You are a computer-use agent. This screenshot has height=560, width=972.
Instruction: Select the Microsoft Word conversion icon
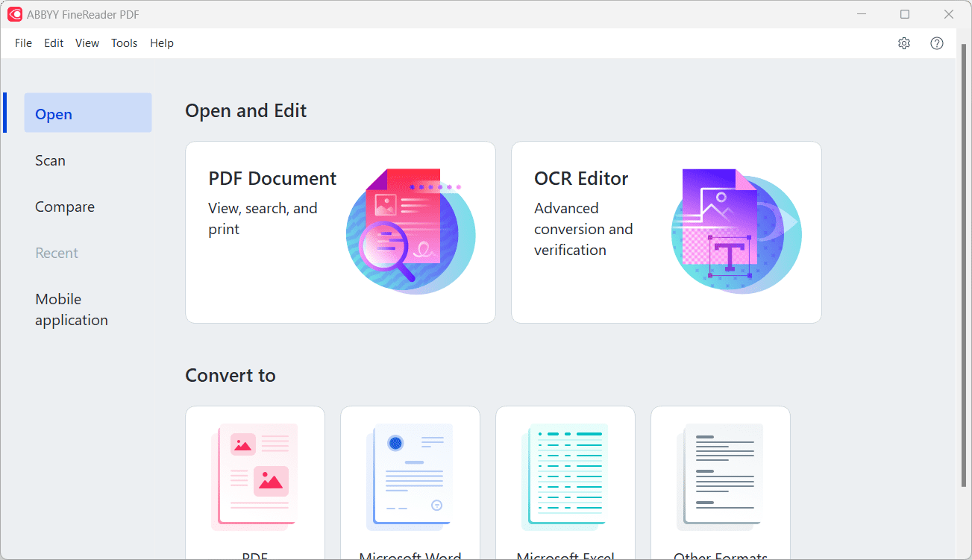[x=410, y=476]
